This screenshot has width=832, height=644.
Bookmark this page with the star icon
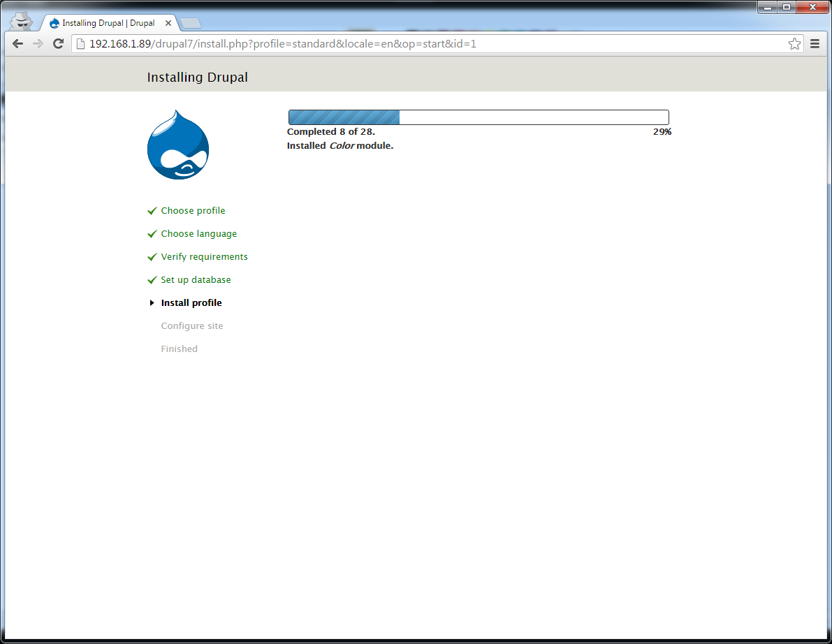click(794, 44)
